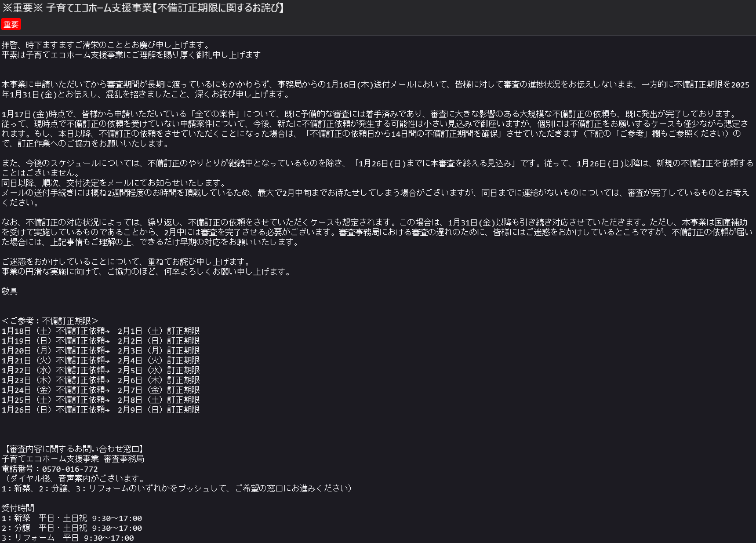The width and height of the screenshot is (756, 543).
Task: Click the 1月18日（土）deadline row
Action: click(x=101, y=331)
